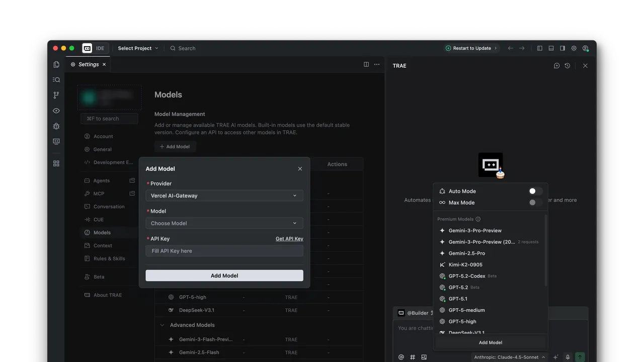Screen dimensions: 644x362
Task: Open About TRAE section
Action: point(108,295)
